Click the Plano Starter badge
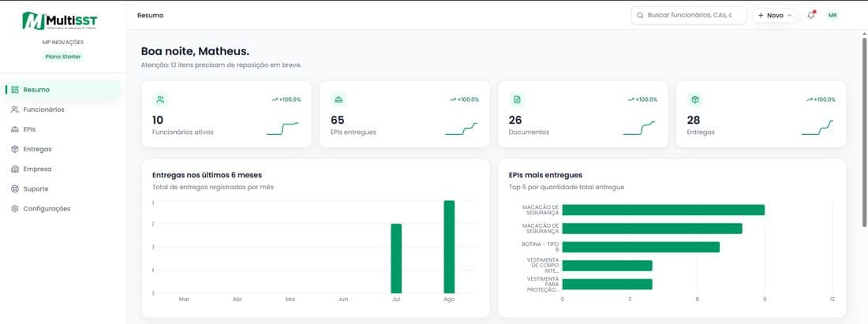868x324 pixels. [x=63, y=57]
